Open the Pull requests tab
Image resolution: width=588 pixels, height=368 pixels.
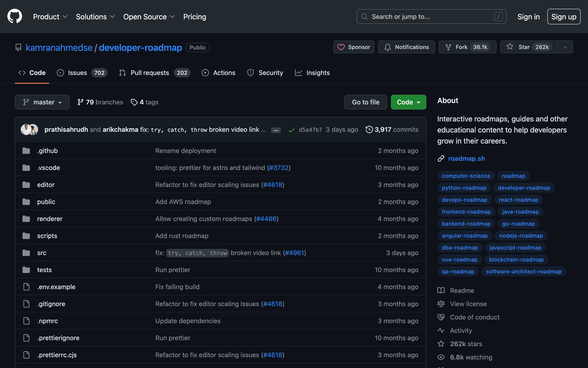(x=155, y=73)
